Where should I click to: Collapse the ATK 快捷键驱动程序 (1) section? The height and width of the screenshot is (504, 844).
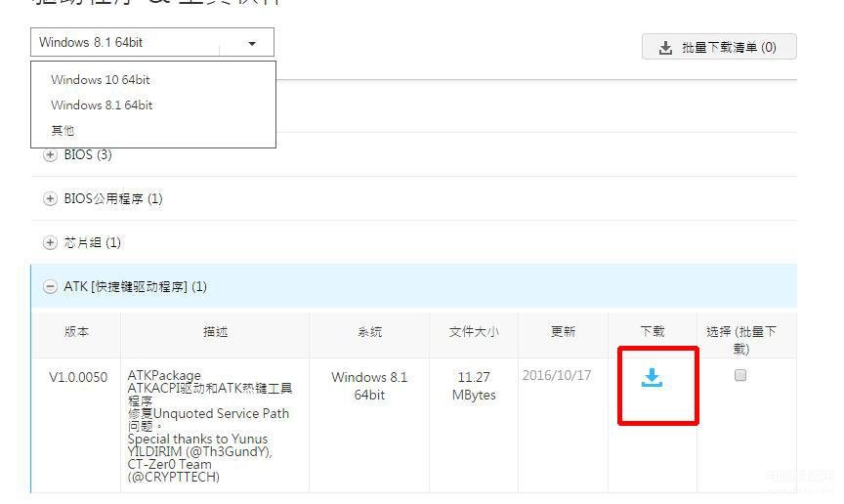coord(50,287)
